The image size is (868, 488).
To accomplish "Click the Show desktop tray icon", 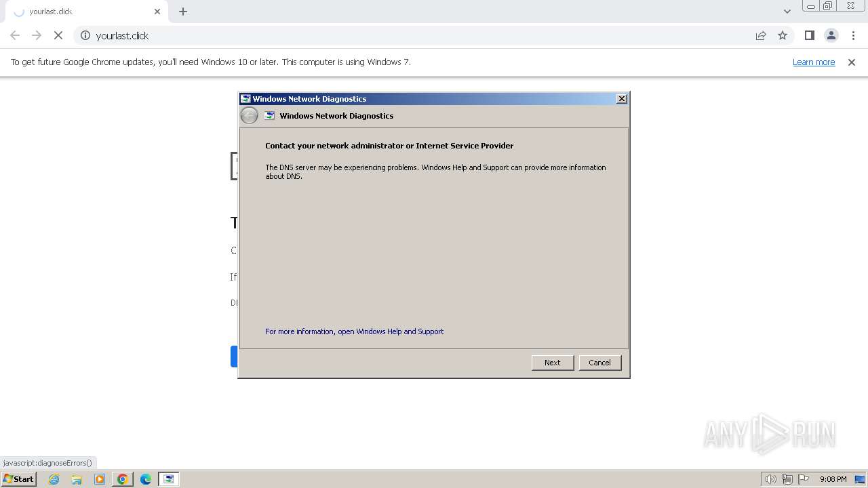I will click(860, 479).
